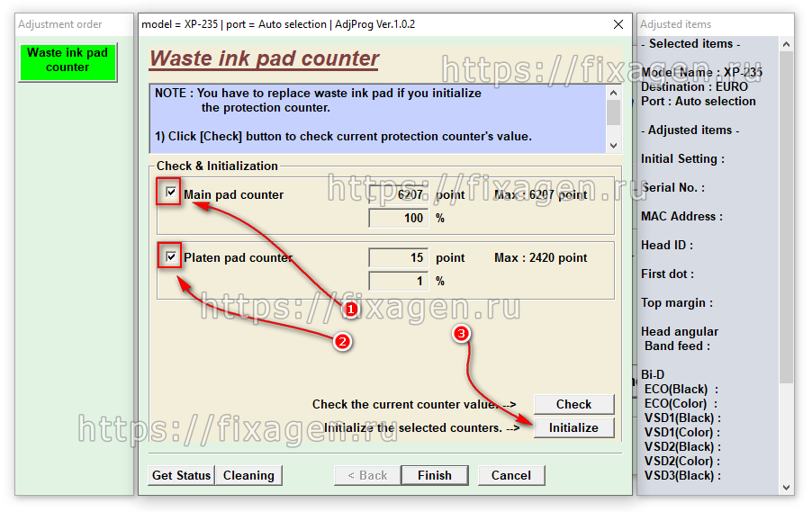Click the Platen pad counter point field
The height and width of the screenshot is (512, 812).
pos(398,257)
